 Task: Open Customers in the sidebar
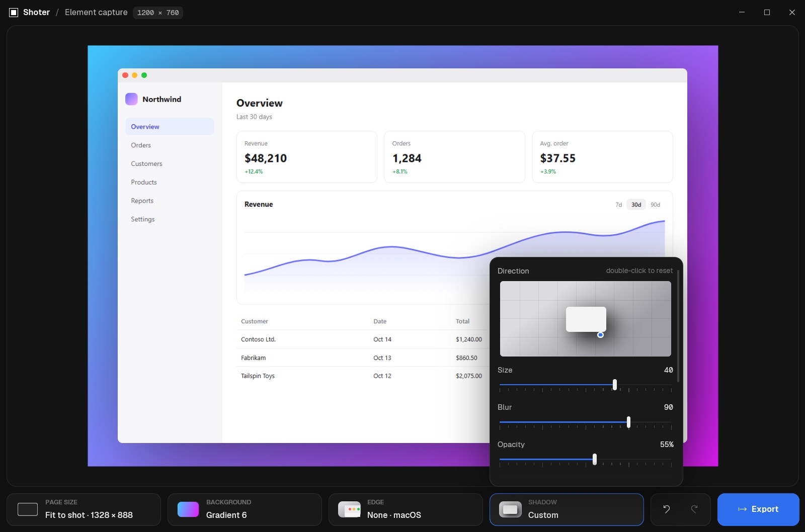pyautogui.click(x=170, y=164)
